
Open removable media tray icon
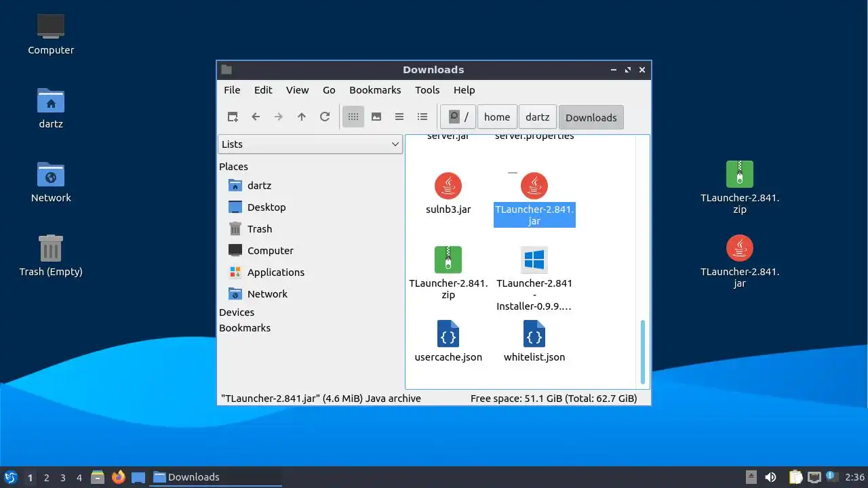(751, 477)
